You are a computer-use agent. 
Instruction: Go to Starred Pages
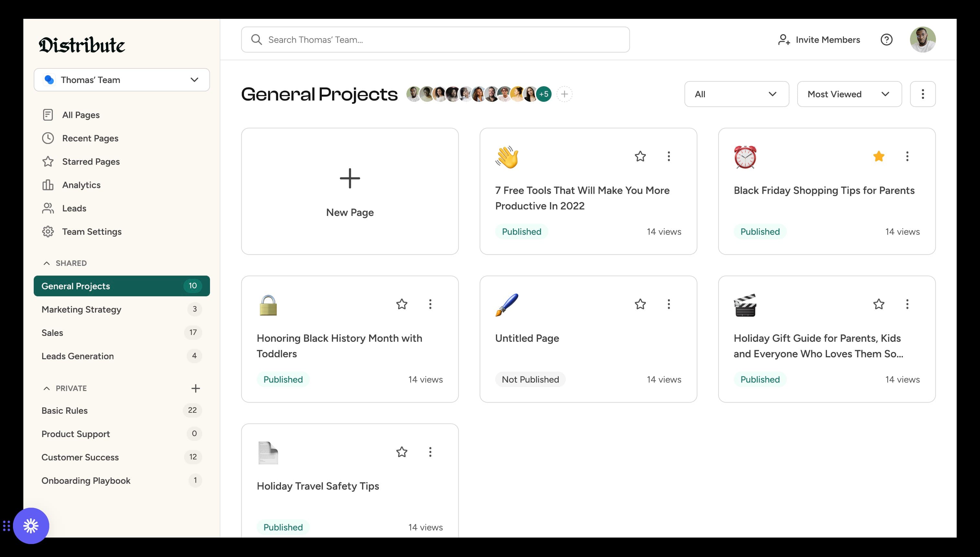point(91,161)
